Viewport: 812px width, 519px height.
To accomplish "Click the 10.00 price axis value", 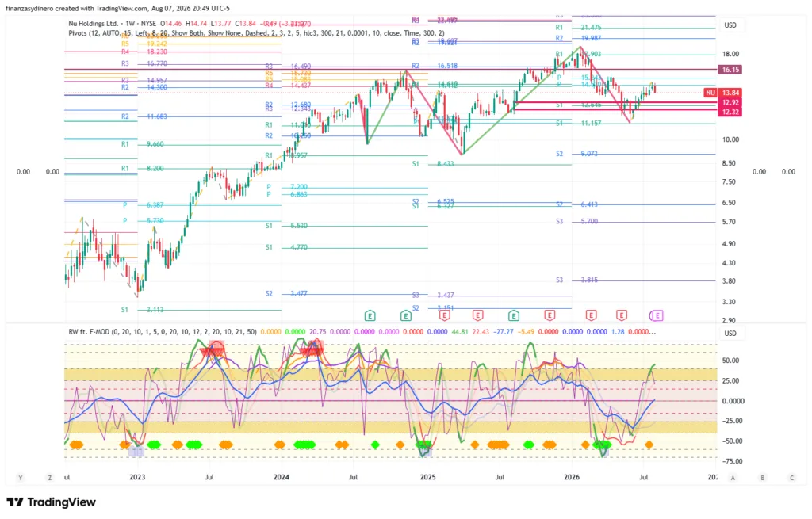I will point(730,139).
